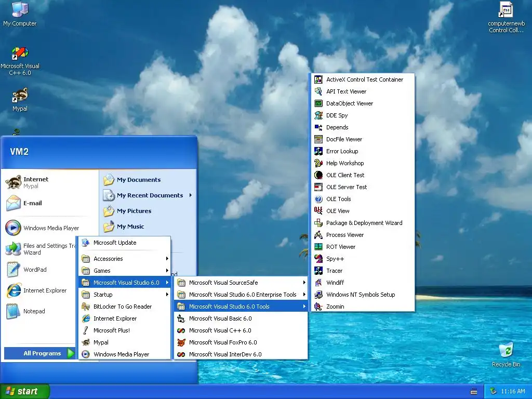Expand Microsoft Visual Studio 6.0 Tools arrow
The height and width of the screenshot is (399, 532).
pyautogui.click(x=304, y=307)
